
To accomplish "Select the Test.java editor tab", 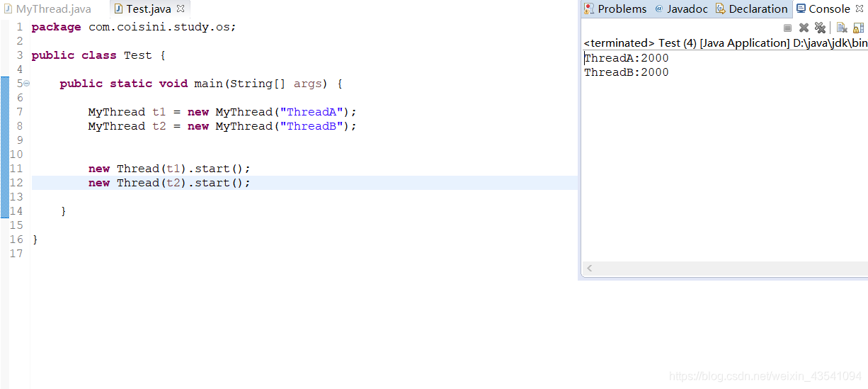I will coord(148,9).
